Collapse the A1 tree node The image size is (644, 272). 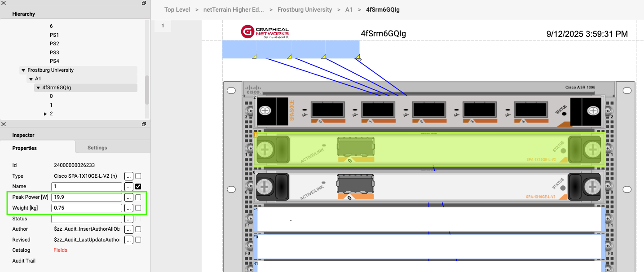31,79
